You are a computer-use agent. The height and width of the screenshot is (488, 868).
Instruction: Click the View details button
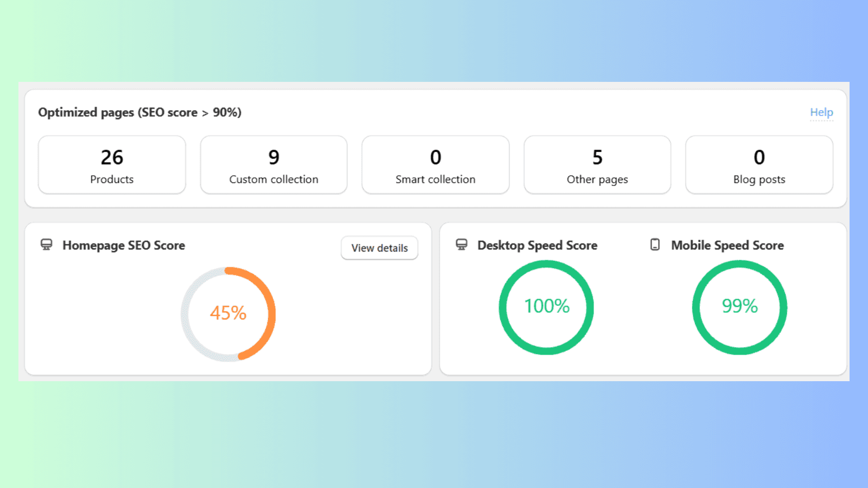380,248
